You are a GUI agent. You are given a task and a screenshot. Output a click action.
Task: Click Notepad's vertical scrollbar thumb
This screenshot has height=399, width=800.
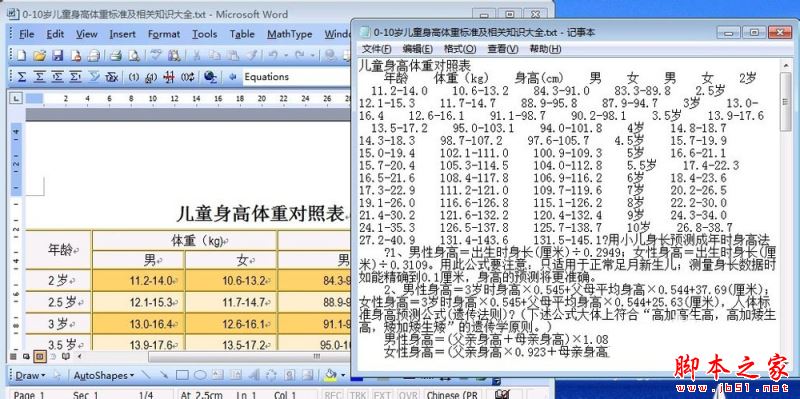click(x=786, y=101)
